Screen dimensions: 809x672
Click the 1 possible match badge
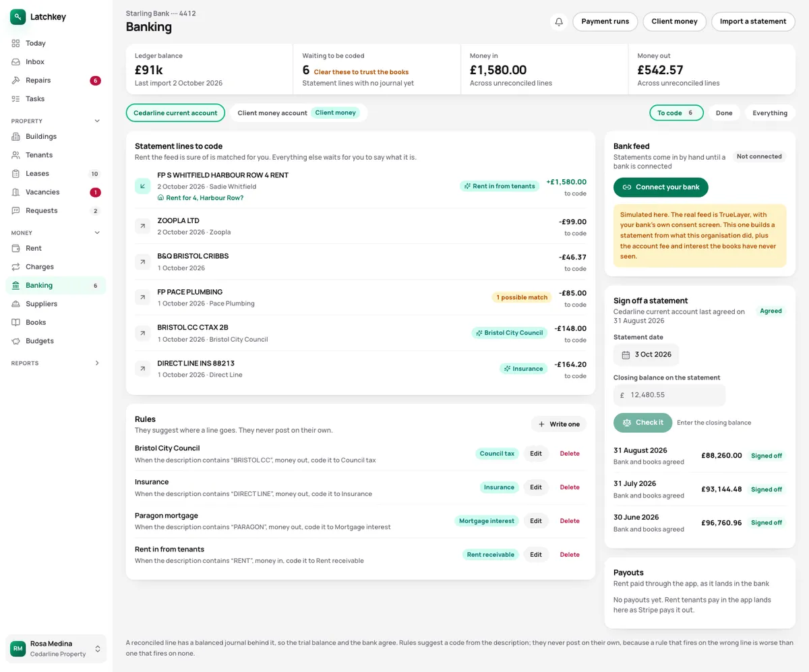pos(522,297)
